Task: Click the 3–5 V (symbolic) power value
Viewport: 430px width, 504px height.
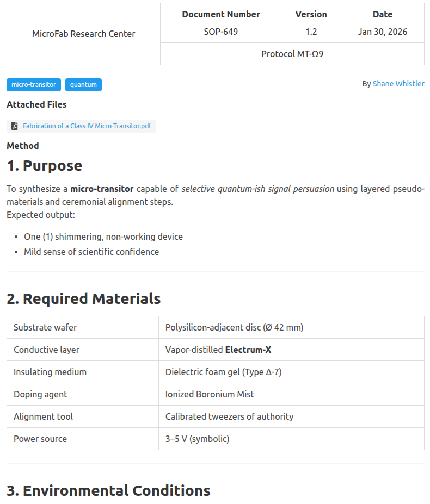Action: (x=197, y=439)
